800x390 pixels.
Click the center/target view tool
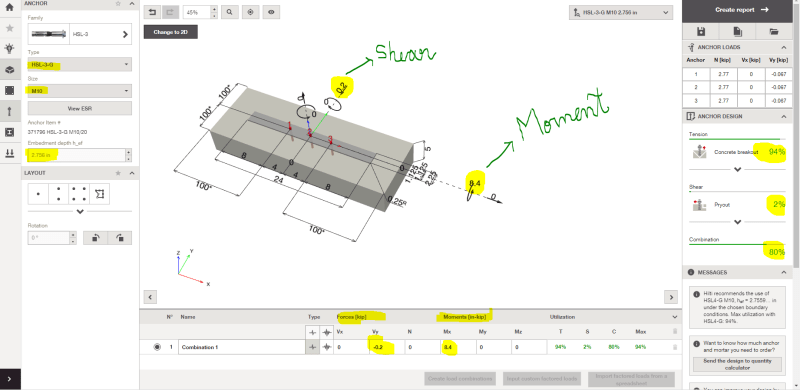coord(250,12)
